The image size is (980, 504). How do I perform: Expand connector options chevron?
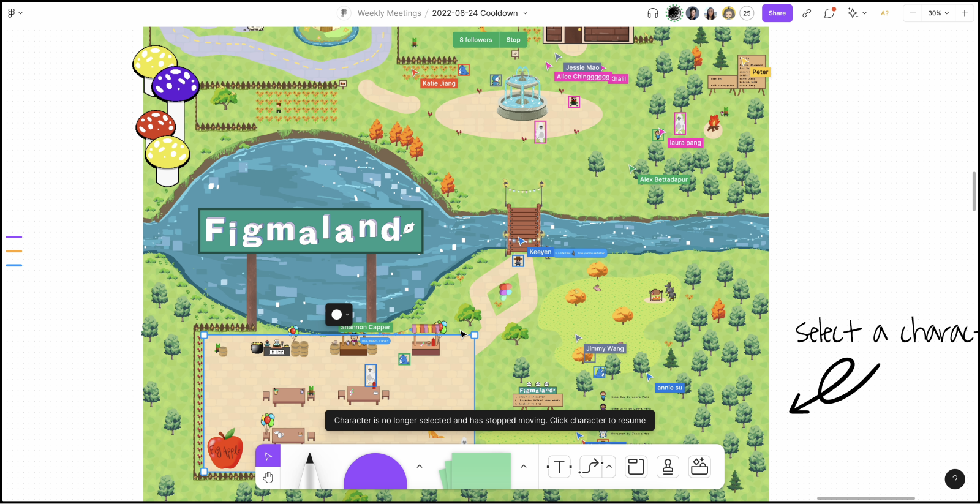609,467
